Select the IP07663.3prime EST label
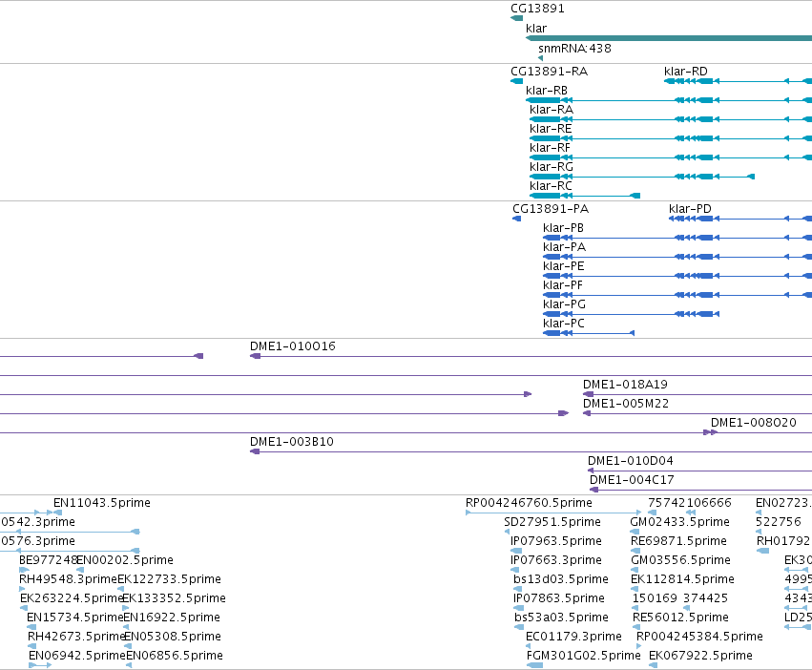 [x=556, y=560]
